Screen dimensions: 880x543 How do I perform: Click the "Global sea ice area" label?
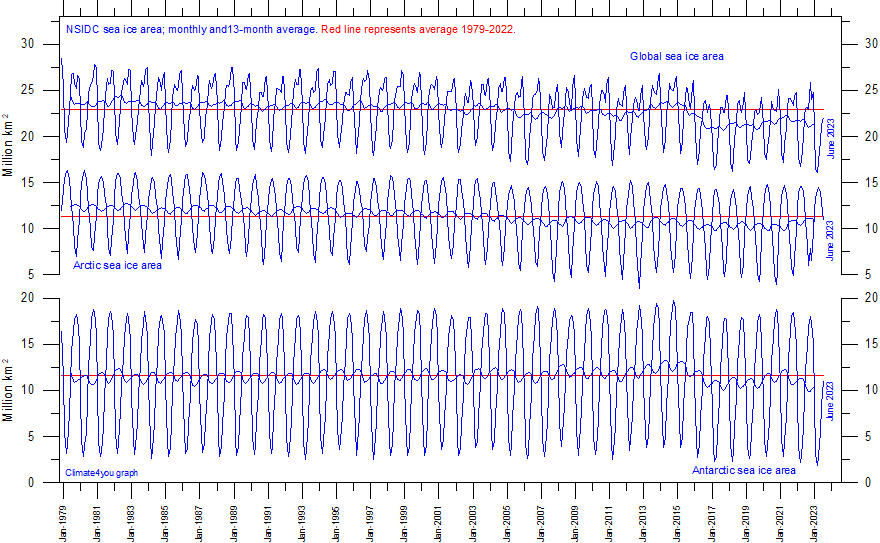[x=676, y=57]
